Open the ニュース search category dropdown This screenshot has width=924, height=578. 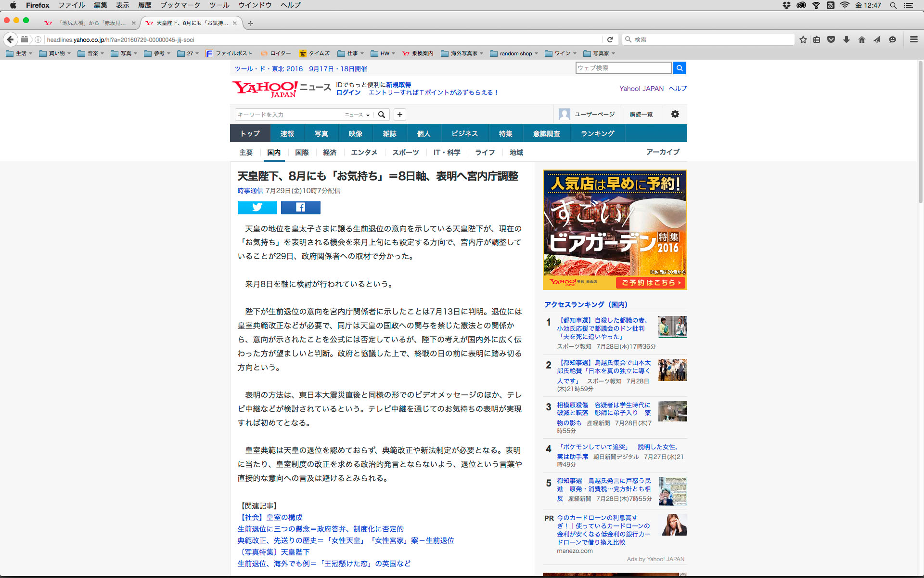click(357, 115)
